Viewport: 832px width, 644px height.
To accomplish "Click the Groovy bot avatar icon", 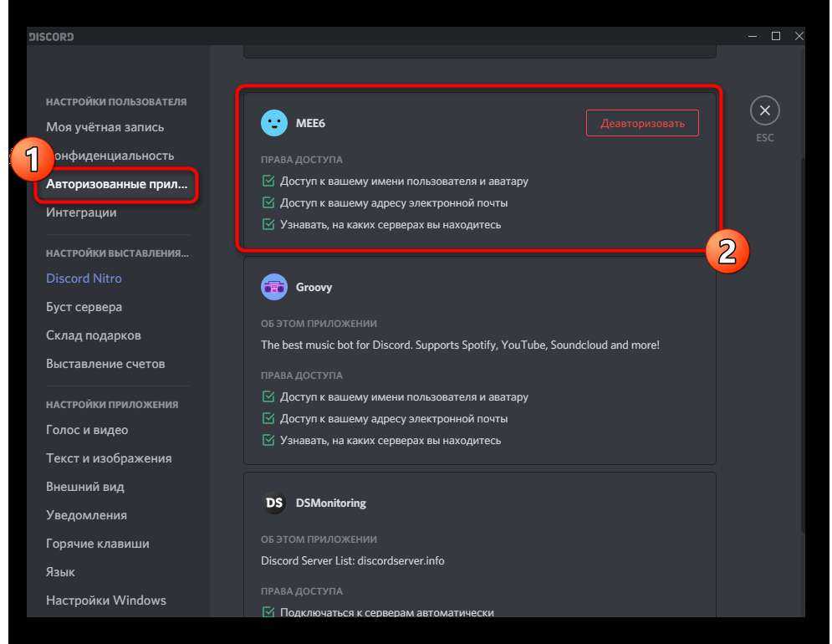I will [274, 287].
